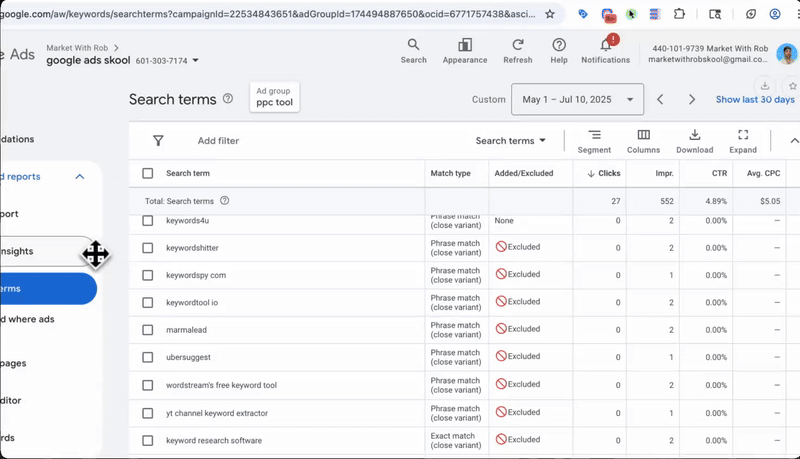The image size is (800, 459).
Task: Click the first blue extension icon
Action: 583,14
